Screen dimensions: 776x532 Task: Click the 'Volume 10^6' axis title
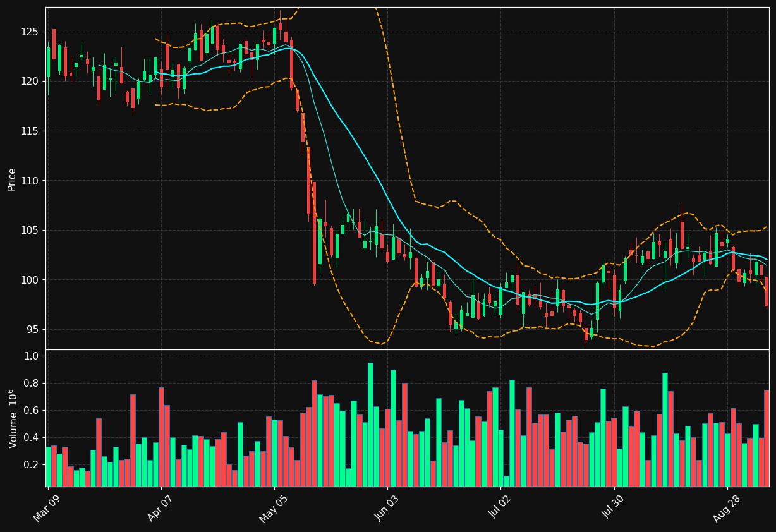click(x=12, y=418)
